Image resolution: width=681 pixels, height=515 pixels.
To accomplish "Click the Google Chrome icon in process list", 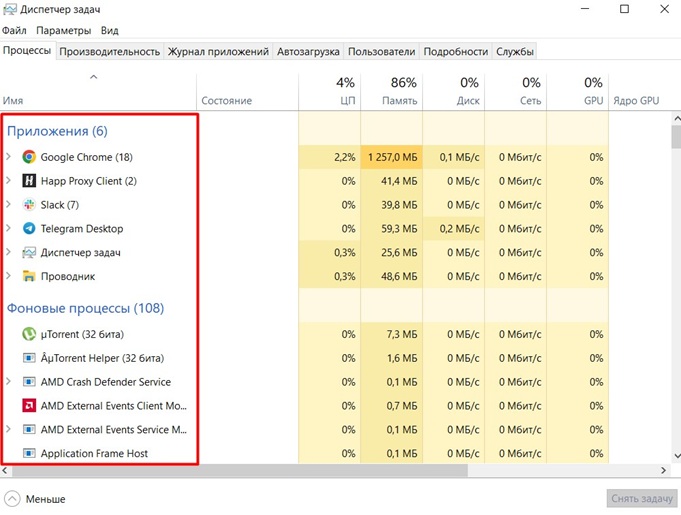I will (x=29, y=157).
